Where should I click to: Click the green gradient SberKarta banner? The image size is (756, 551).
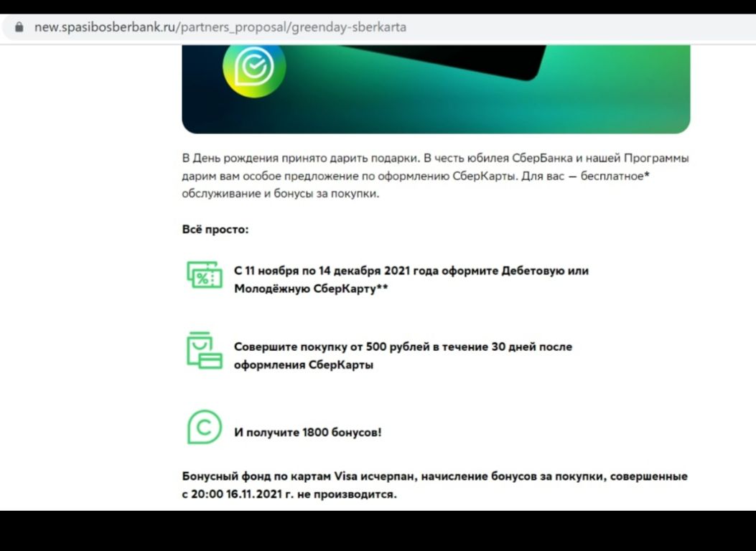click(436, 89)
